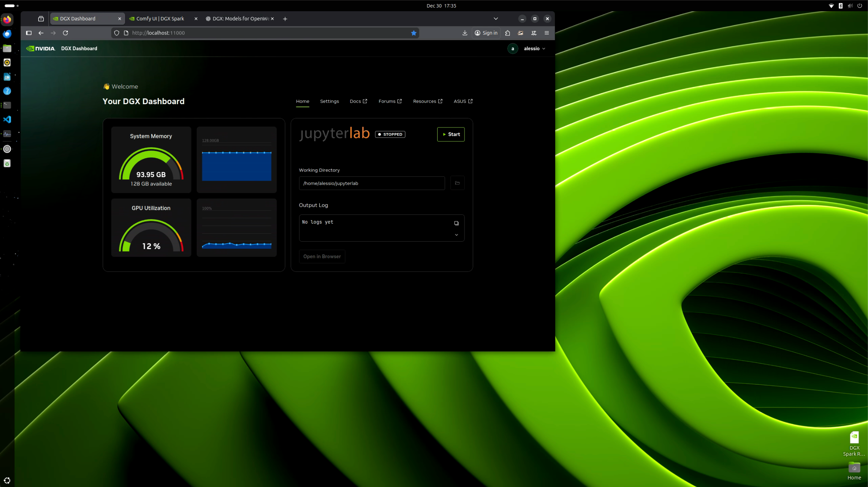Image resolution: width=868 pixels, height=487 pixels.
Task: Expand the output log panel
Action: click(456, 235)
